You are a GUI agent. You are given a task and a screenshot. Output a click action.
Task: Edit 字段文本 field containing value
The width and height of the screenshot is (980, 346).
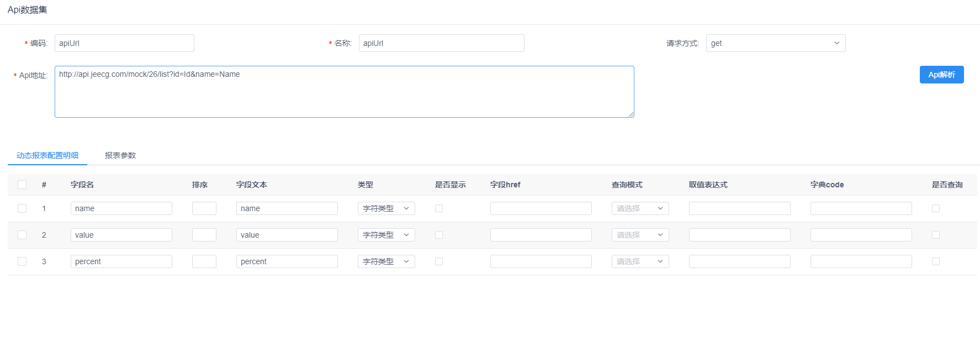(287, 235)
